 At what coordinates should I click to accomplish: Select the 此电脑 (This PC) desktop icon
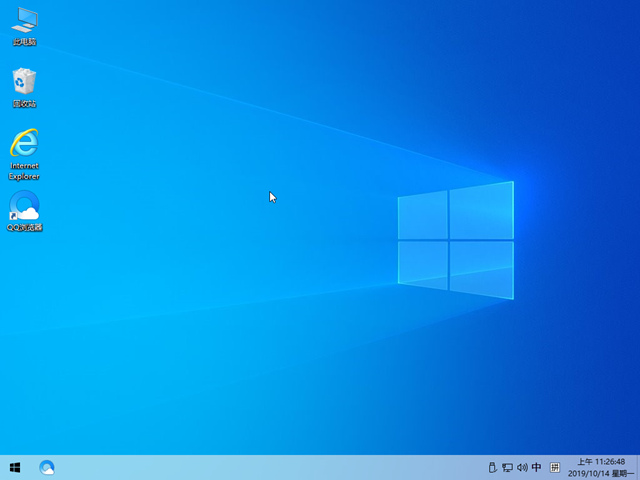(x=24, y=19)
